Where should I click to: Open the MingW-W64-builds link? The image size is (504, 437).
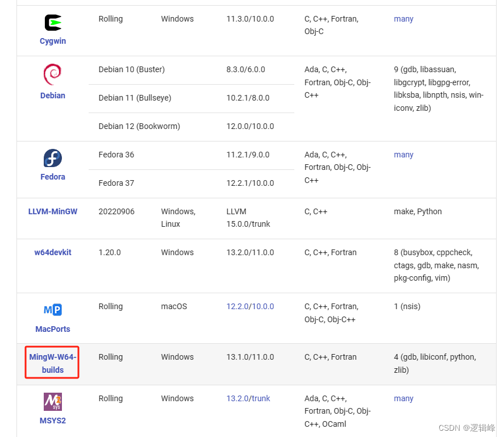pyautogui.click(x=53, y=363)
